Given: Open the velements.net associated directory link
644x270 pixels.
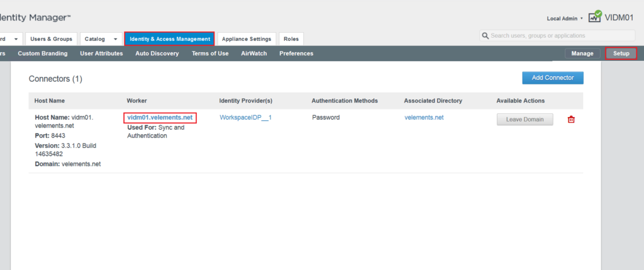Looking at the screenshot, I should [x=424, y=118].
